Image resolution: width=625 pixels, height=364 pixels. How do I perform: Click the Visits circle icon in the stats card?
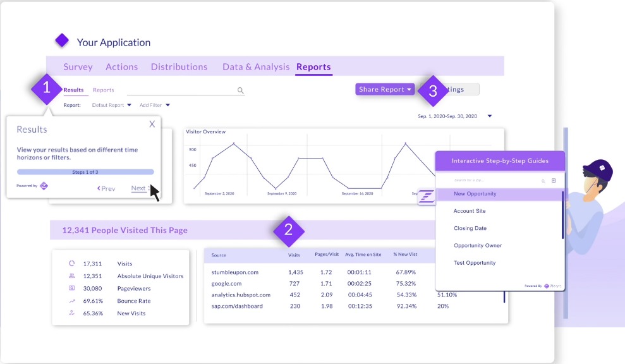pyautogui.click(x=72, y=263)
